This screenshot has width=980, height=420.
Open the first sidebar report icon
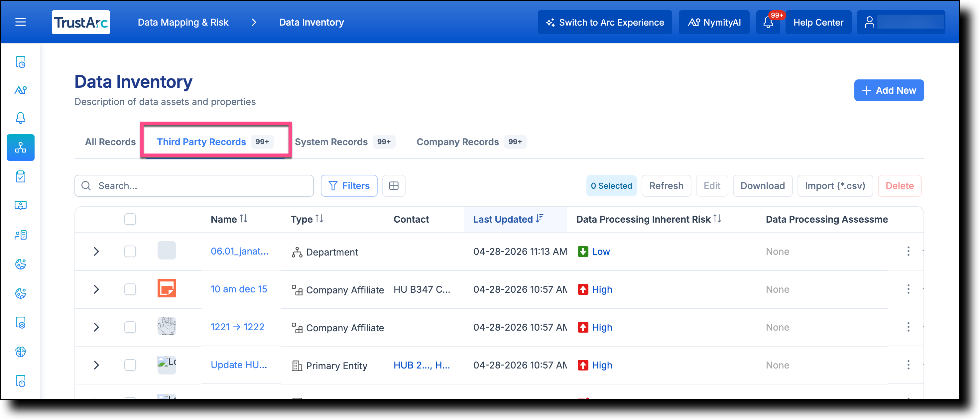pos(21,61)
